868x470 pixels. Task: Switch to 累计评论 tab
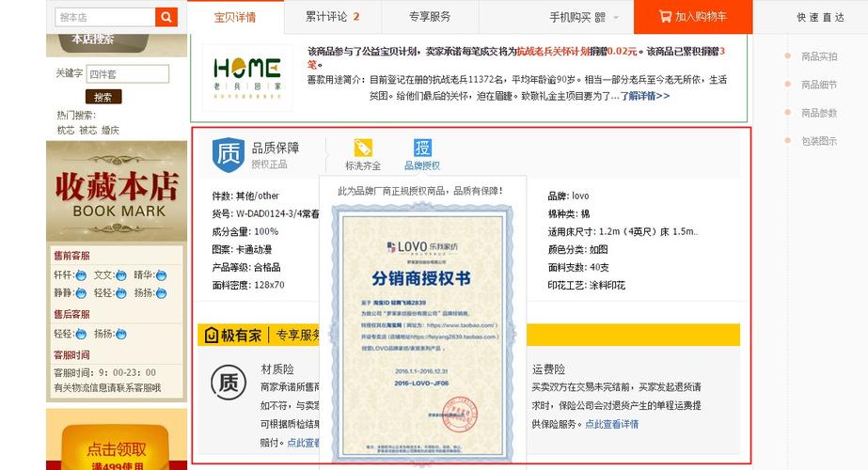click(333, 17)
